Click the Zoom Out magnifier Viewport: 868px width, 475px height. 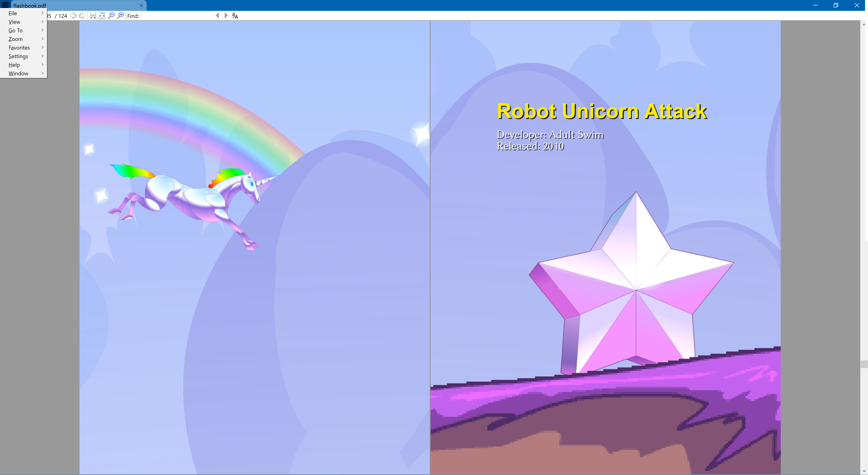[111, 16]
